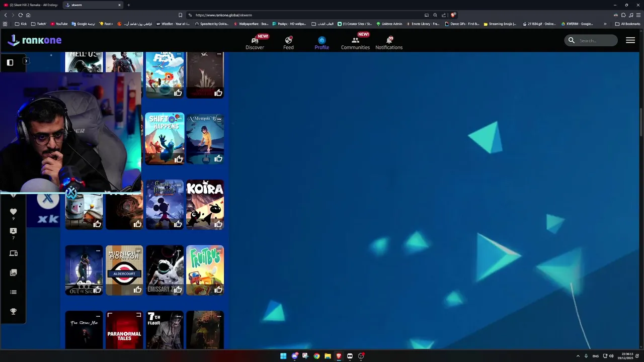This screenshot has height=362, width=644.
Task: Open the trophy achievements icon in sidebar
Action: pyautogui.click(x=14, y=311)
